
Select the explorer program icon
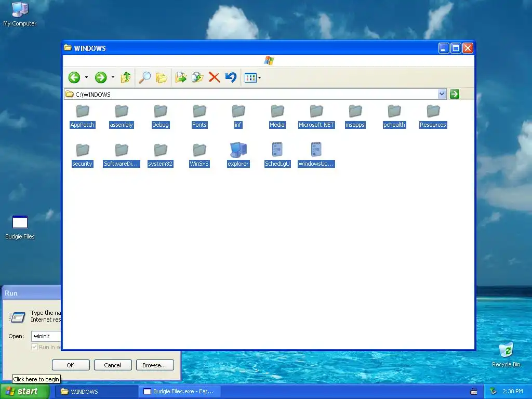238,155
